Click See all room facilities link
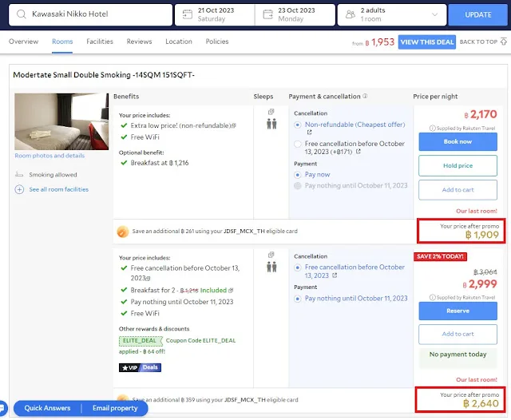The height and width of the screenshot is (420, 511). tap(58, 189)
